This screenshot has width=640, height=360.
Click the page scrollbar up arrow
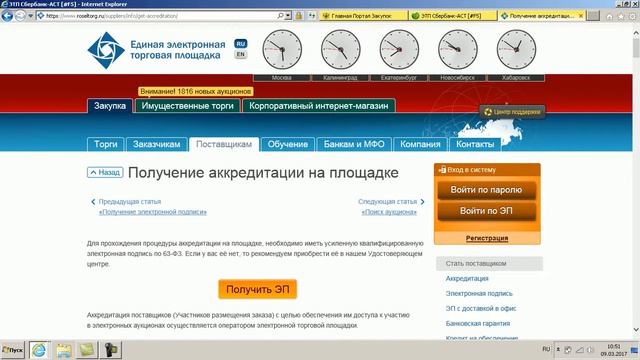(x=636, y=33)
